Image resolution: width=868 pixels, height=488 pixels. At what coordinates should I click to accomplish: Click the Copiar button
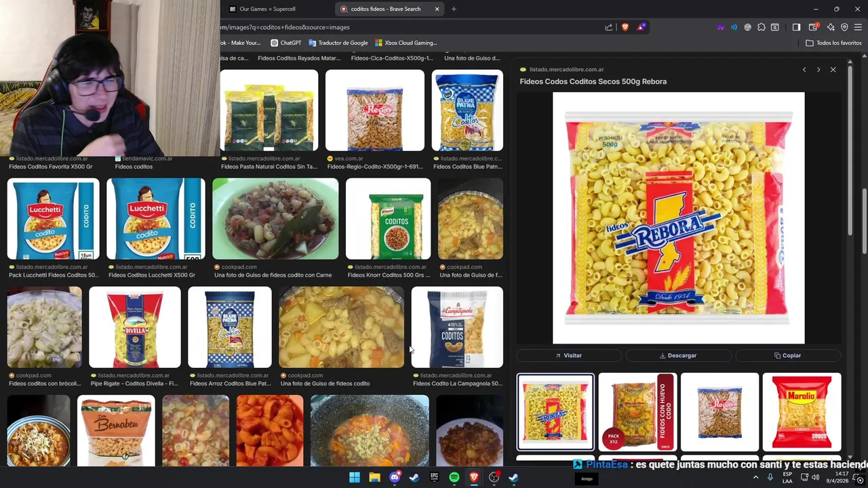click(787, 355)
